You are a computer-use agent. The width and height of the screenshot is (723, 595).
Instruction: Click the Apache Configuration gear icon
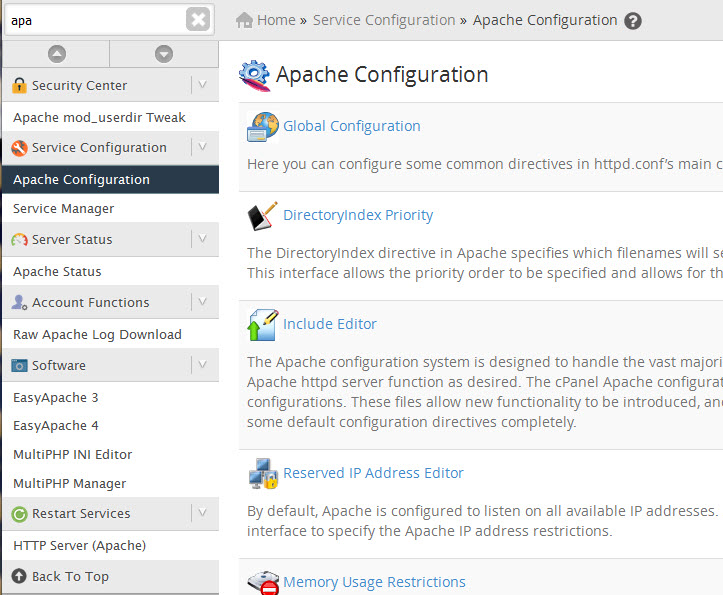pos(254,75)
